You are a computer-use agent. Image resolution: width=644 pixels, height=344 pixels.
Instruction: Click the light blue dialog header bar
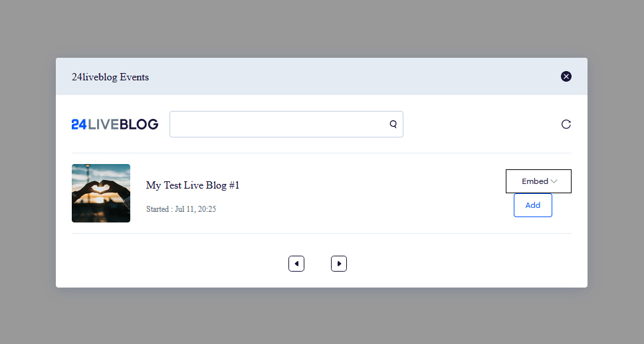[x=322, y=76]
